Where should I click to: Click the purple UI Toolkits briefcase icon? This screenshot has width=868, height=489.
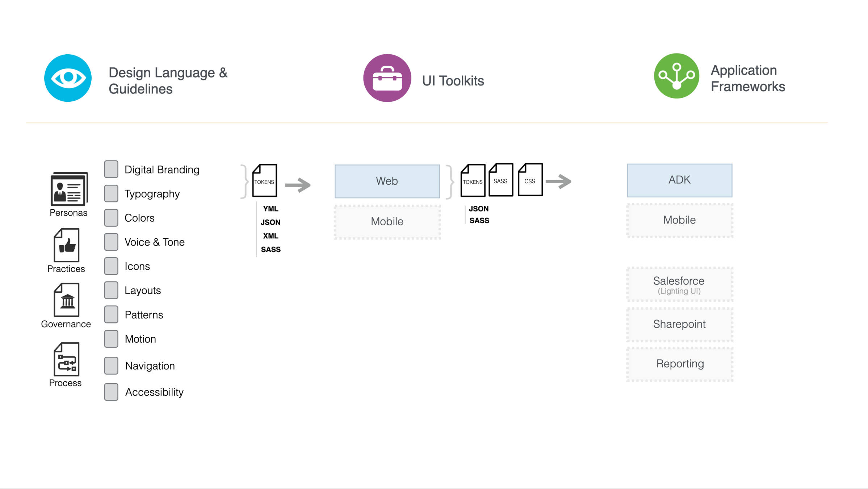click(387, 78)
